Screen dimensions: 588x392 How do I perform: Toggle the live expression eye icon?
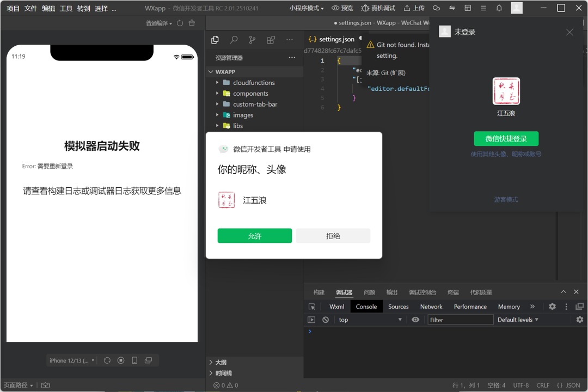point(415,320)
